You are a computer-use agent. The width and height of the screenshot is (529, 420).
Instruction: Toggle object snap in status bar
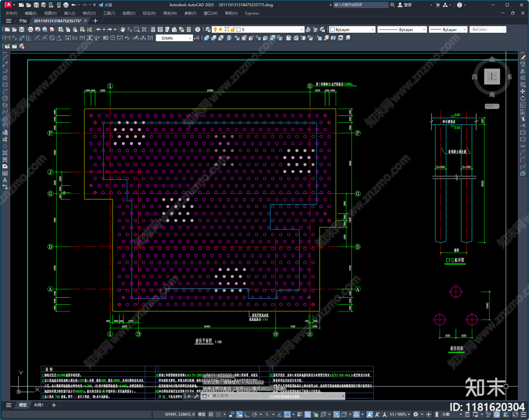pyautogui.click(x=287, y=414)
